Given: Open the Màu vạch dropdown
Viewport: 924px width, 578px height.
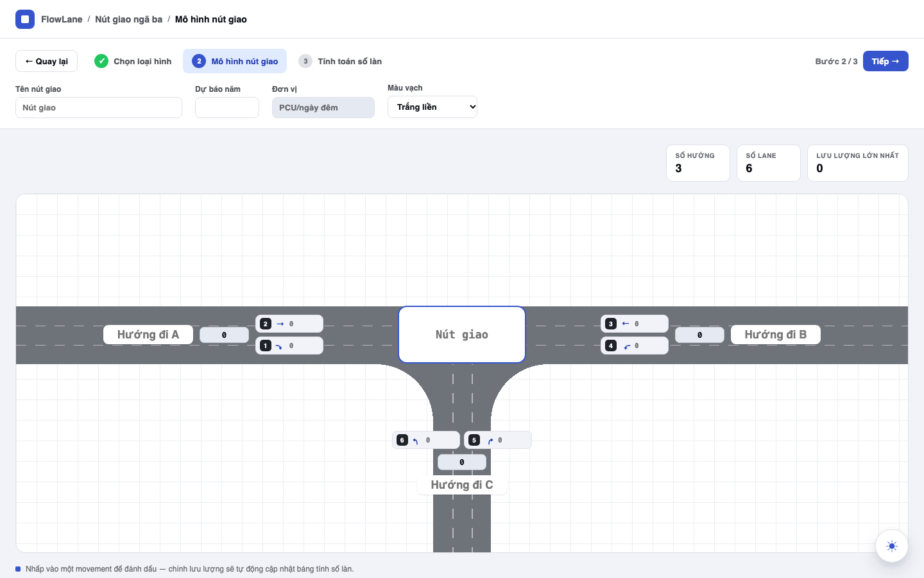Looking at the screenshot, I should coord(432,107).
